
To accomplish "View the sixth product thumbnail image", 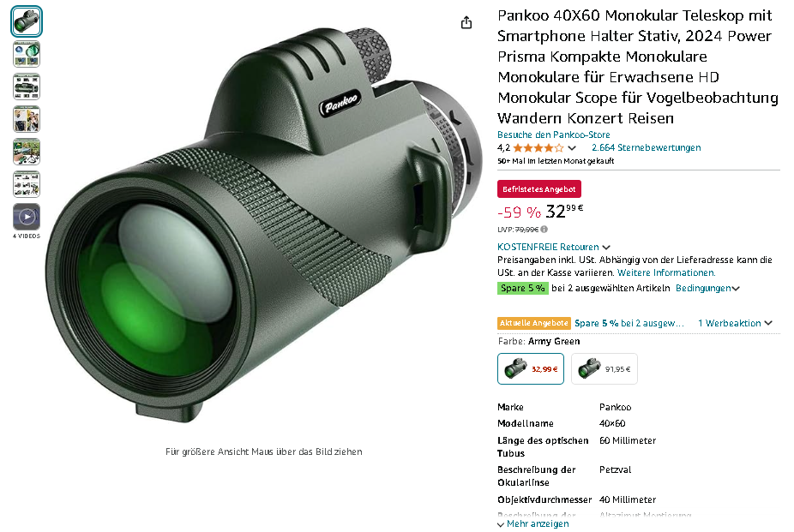I will click(27, 184).
